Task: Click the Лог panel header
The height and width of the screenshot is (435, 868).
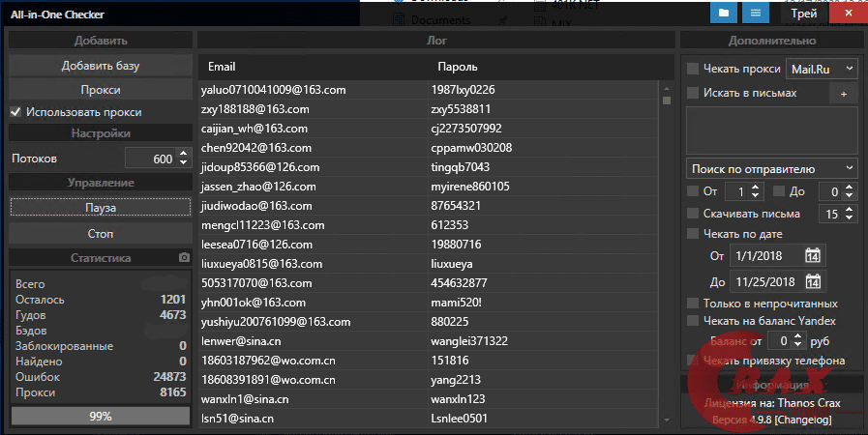Action: coord(436,41)
